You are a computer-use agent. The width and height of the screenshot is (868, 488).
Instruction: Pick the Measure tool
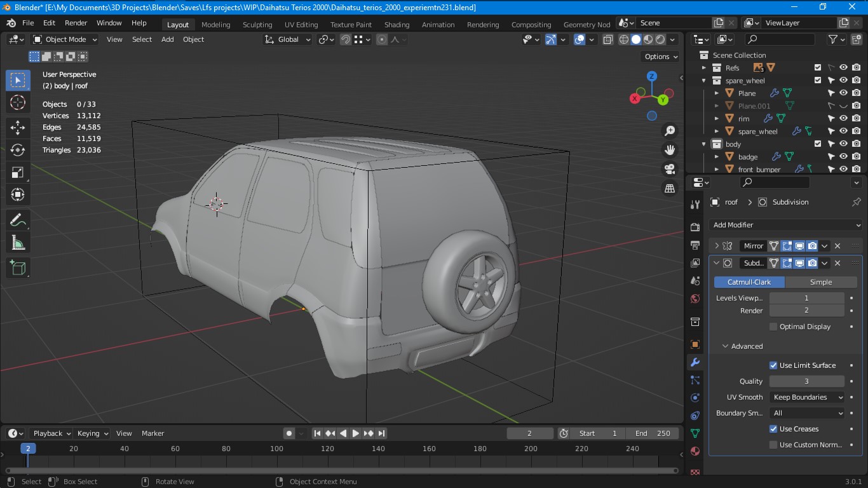tap(18, 243)
